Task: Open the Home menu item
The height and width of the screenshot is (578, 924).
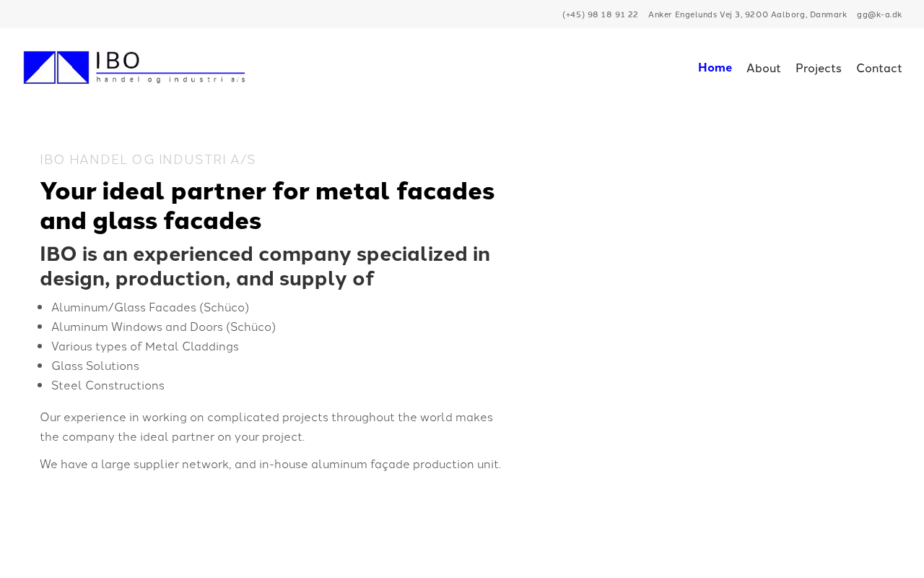Action: [715, 68]
